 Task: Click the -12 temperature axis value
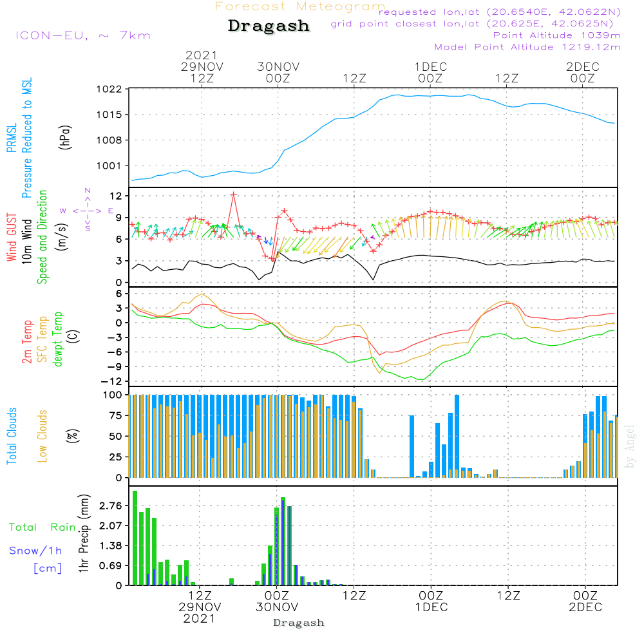111,381
